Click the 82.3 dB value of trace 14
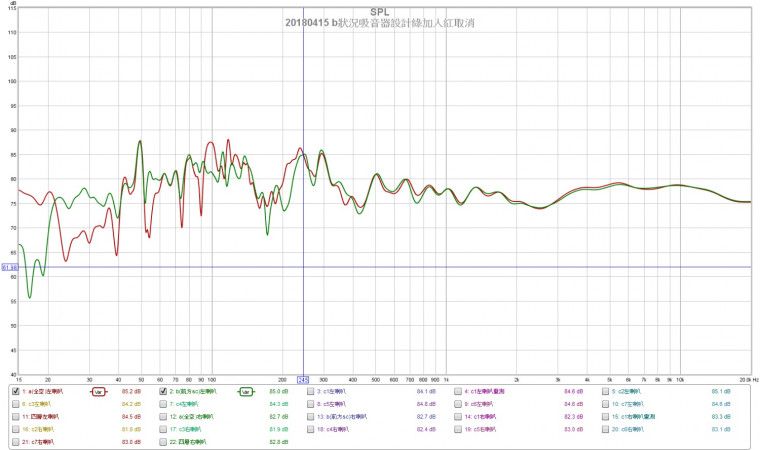760x450 pixels. [x=573, y=417]
